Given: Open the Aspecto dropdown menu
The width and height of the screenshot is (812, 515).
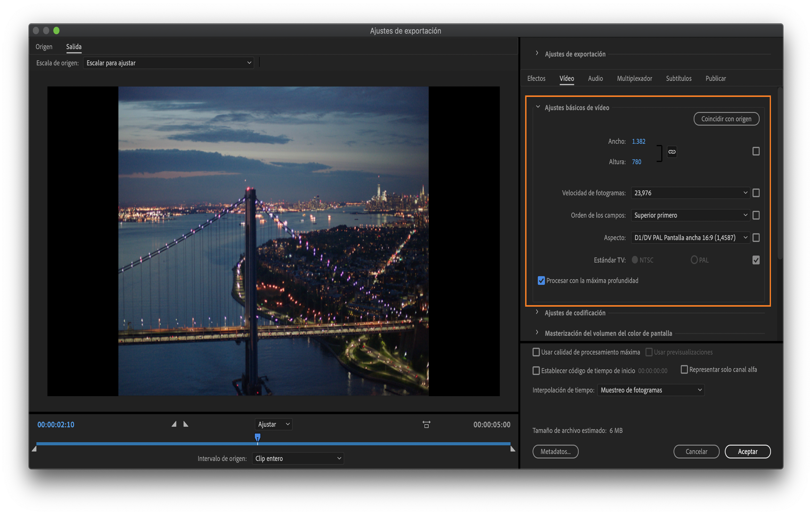Looking at the screenshot, I should pos(690,237).
